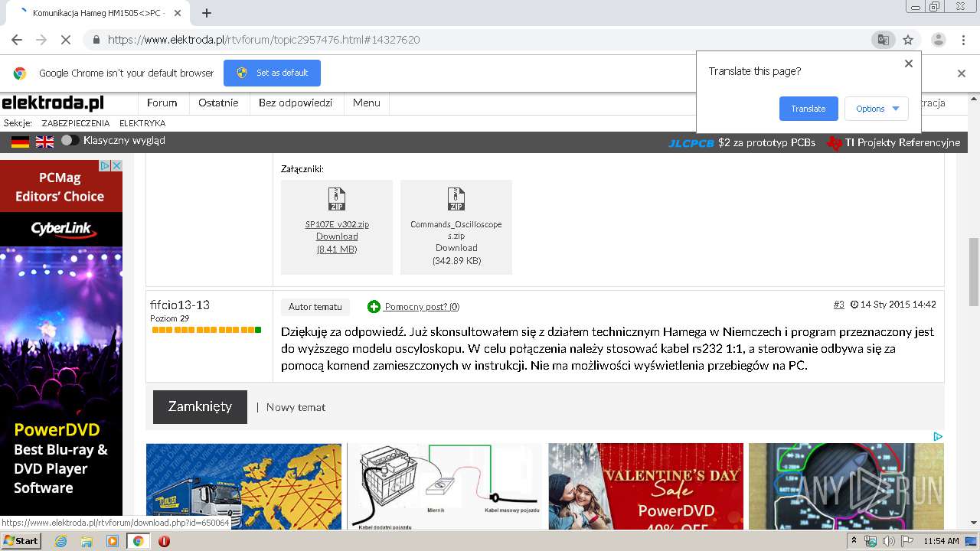980x551 pixels.
Task: Switch to Chrome taskbar icon
Action: point(139,541)
